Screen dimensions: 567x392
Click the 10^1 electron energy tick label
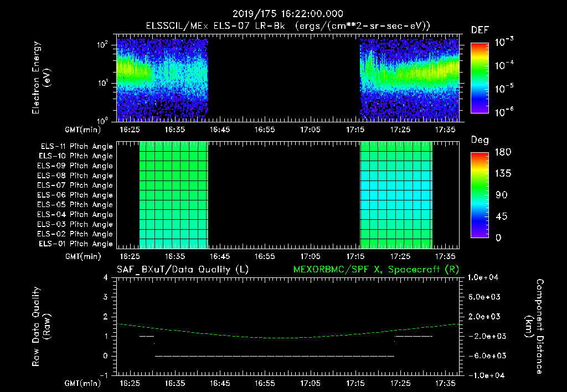click(102, 83)
